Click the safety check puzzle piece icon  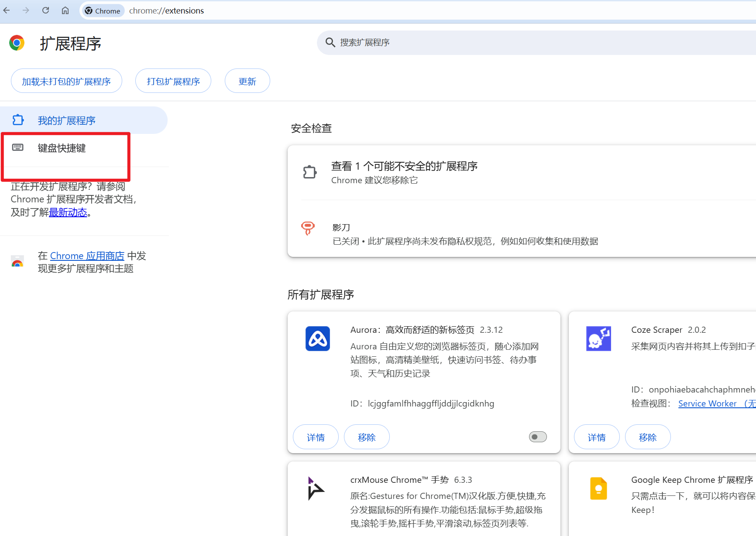310,172
